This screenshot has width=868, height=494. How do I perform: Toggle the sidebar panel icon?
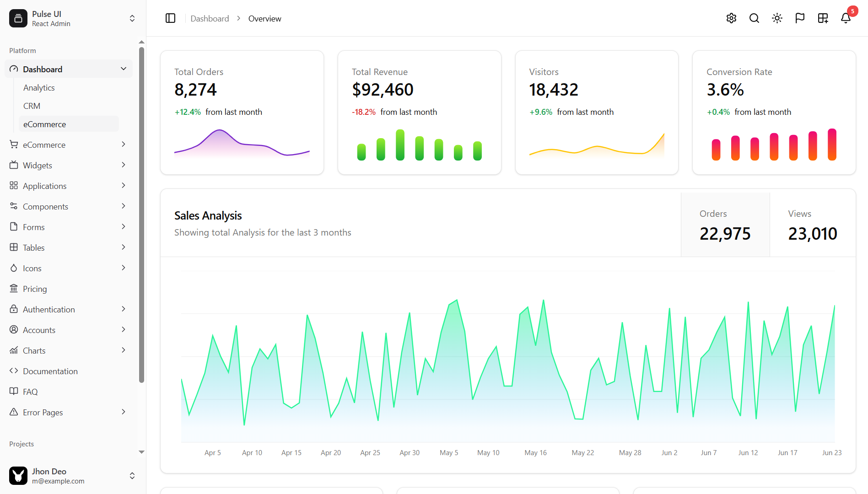point(170,18)
